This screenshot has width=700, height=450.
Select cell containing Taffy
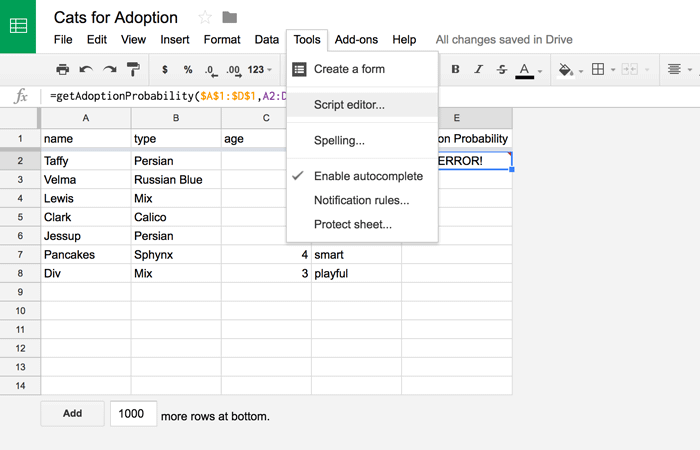coord(86,161)
